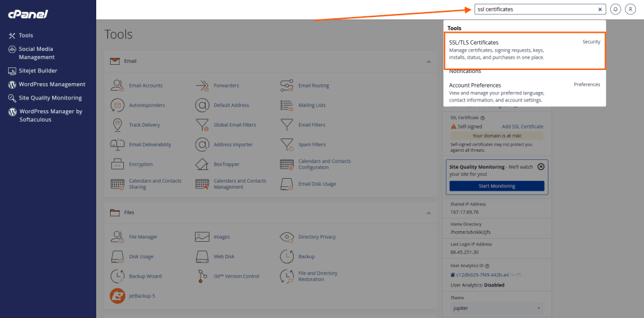Open the Web Disk icon
The height and width of the screenshot is (318, 644).
click(203, 257)
